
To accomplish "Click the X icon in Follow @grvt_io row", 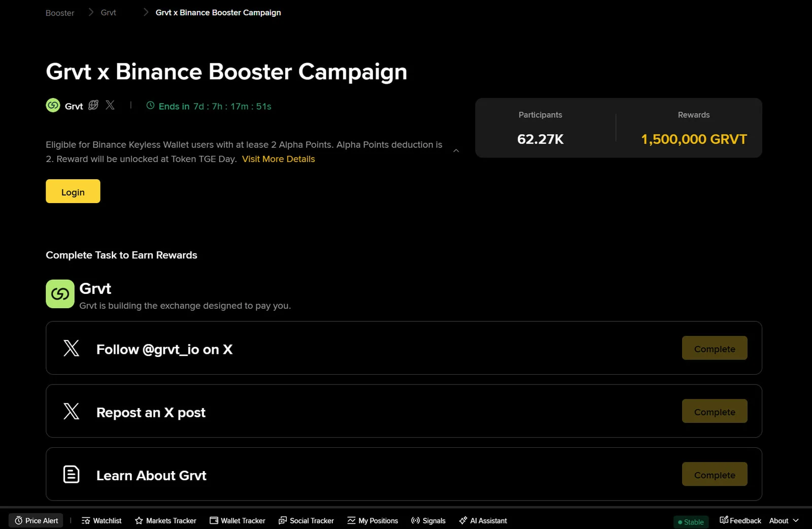I will tap(71, 348).
